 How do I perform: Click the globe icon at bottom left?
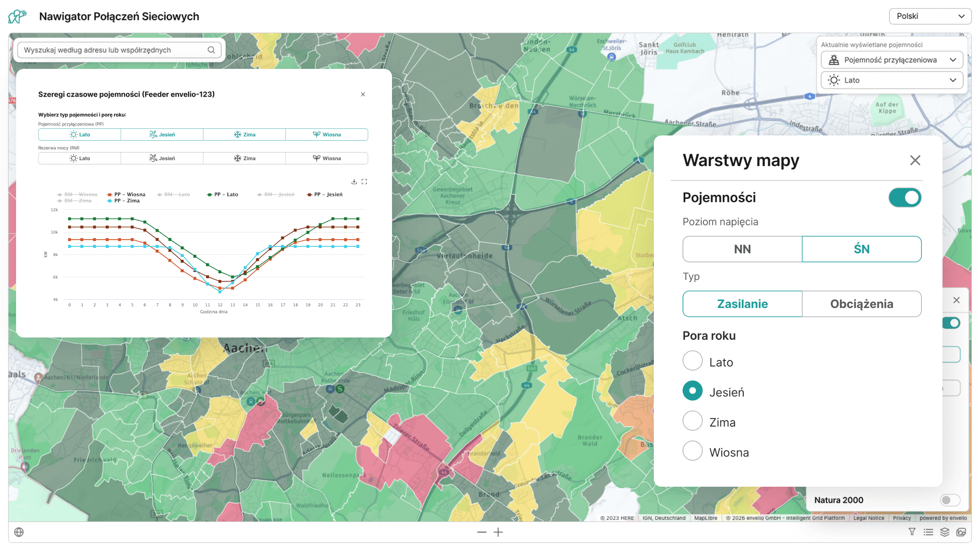coord(19,532)
